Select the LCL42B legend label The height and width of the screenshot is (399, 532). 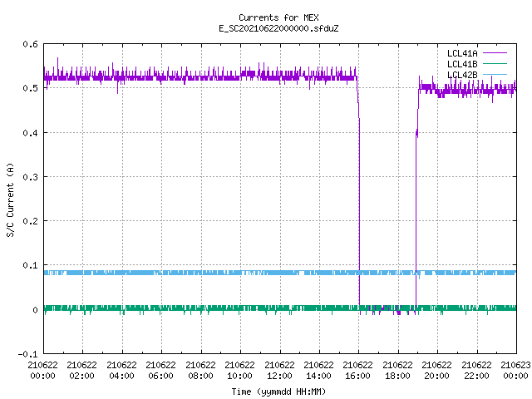462,75
